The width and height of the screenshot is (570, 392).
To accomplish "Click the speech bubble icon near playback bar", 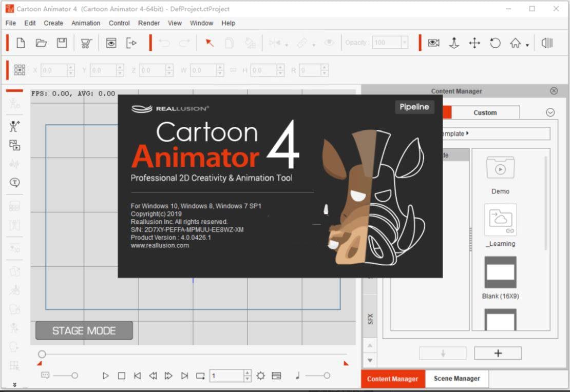I will (45, 375).
